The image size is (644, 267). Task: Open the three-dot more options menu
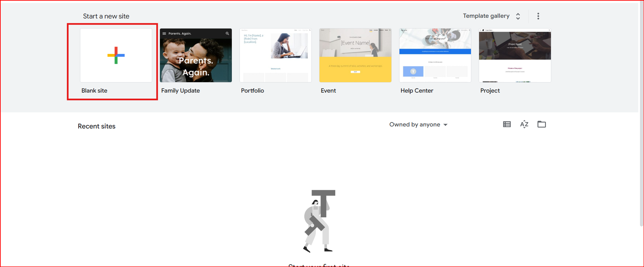[x=538, y=16]
